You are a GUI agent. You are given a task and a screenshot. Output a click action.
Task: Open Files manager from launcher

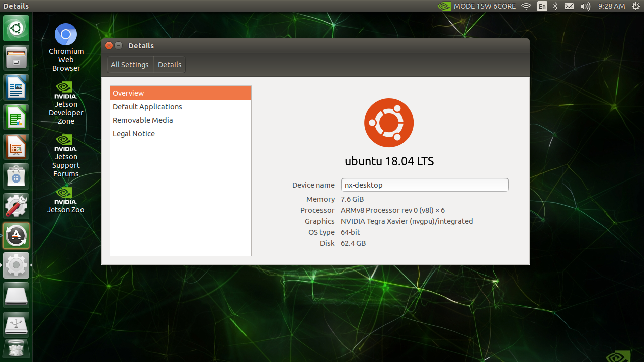16,58
